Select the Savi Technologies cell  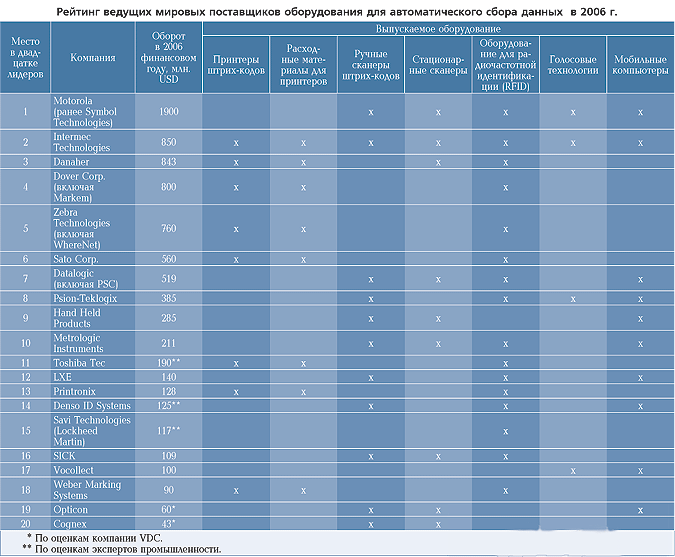pyautogui.click(x=92, y=431)
